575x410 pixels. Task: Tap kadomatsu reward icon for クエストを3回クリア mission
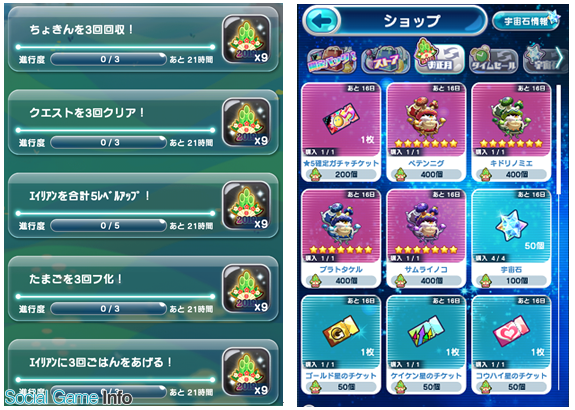coord(247,122)
